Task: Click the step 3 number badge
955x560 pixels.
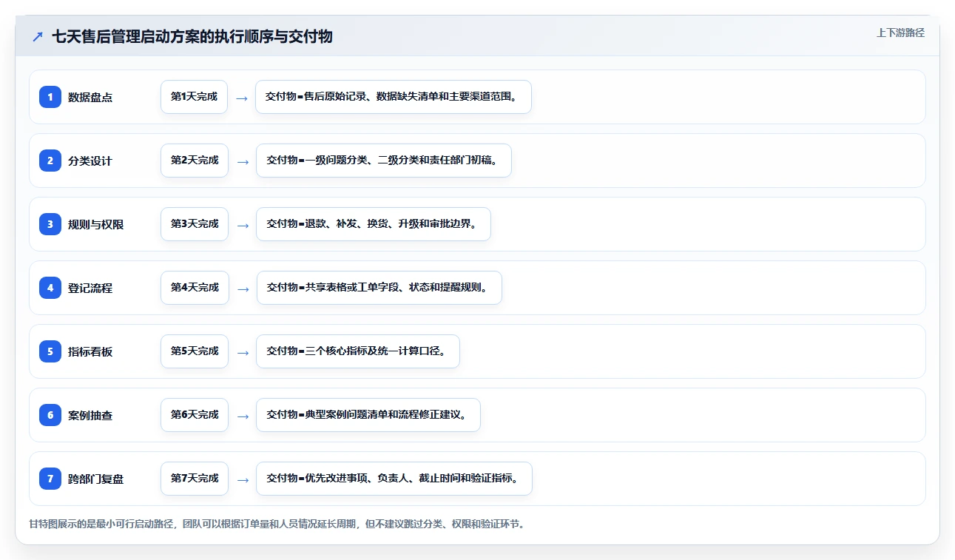Action: 50,224
